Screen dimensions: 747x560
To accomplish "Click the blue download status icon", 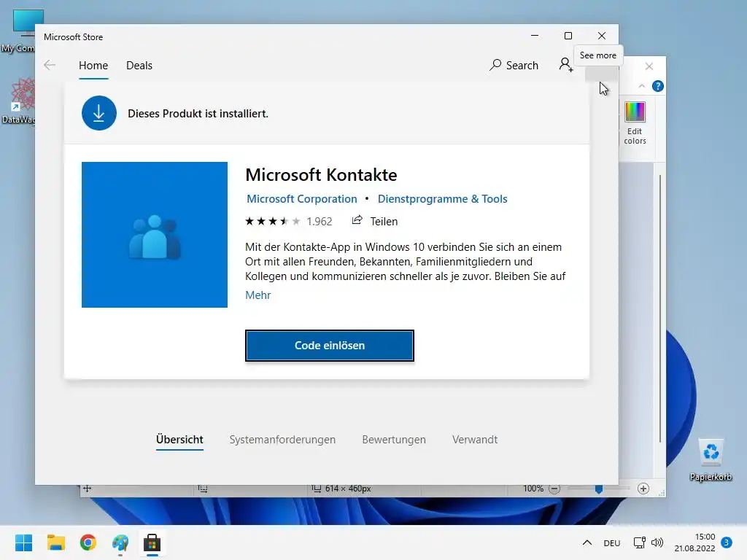I will point(99,113).
